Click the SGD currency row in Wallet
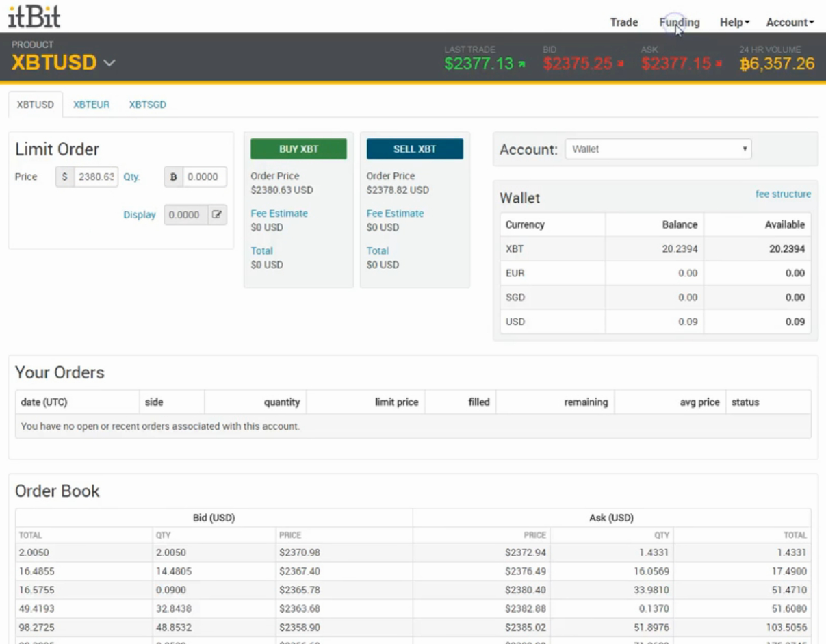Image resolution: width=826 pixels, height=644 pixels. coord(656,297)
